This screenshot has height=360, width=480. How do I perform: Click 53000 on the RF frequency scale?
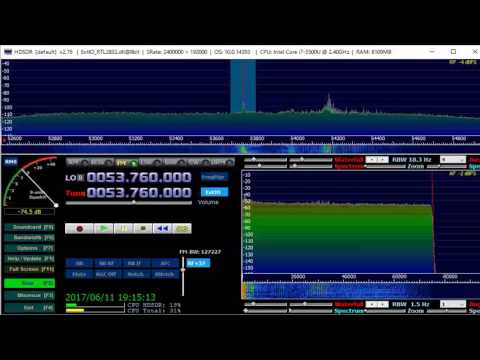(x=95, y=138)
